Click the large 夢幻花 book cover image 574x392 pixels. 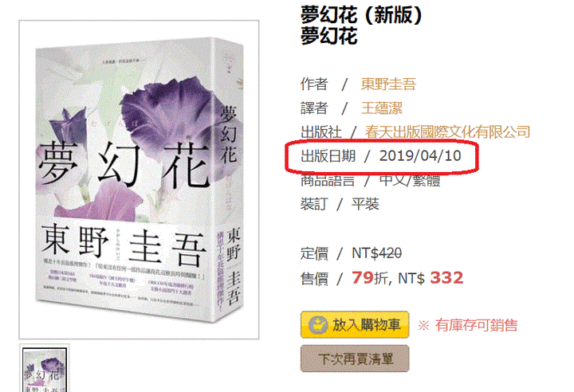pos(139,180)
